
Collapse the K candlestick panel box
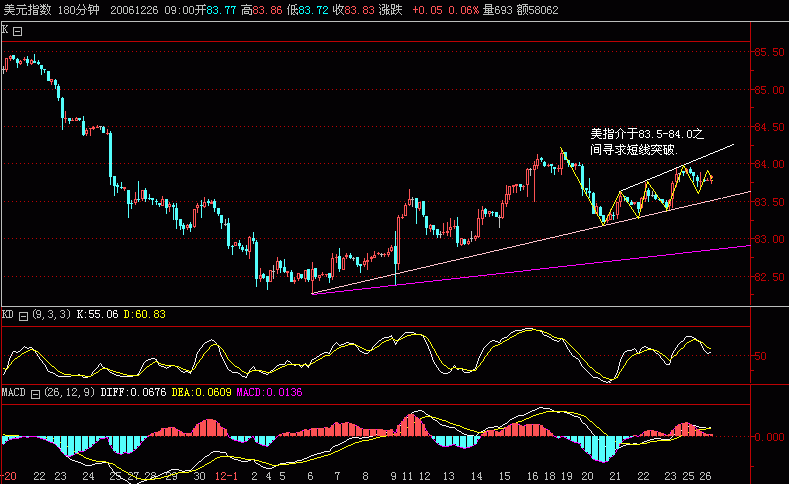tap(18, 32)
